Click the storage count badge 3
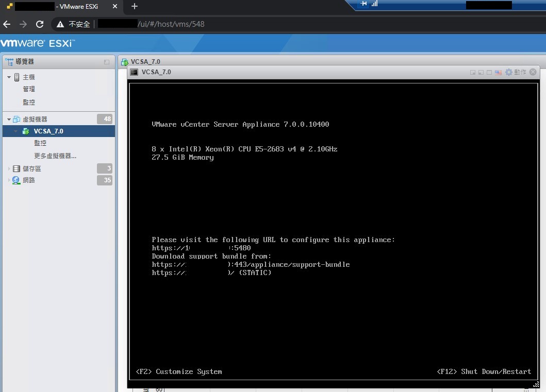The width and height of the screenshot is (546, 392). 105,168
